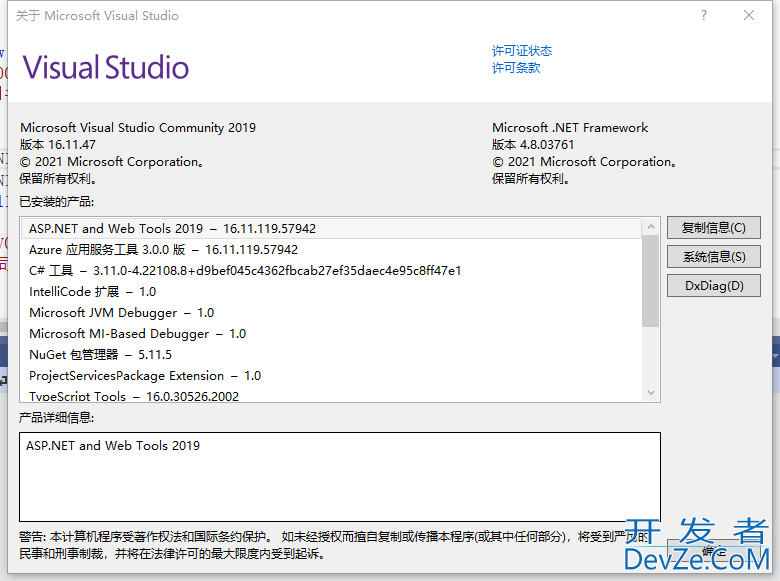Select NuGet 包管理器 list entry
This screenshot has height=581, width=780.
[100, 355]
